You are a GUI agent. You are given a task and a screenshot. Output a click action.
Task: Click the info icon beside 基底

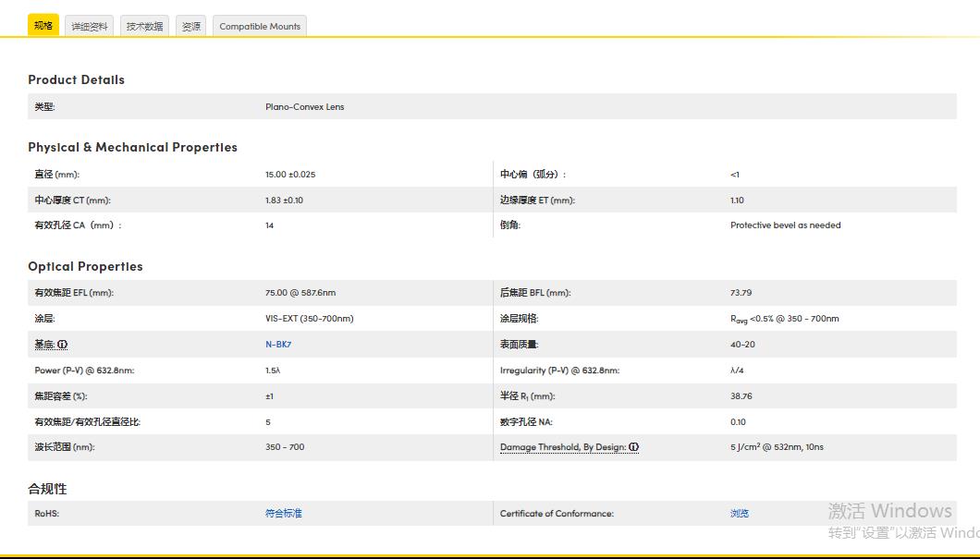click(63, 345)
